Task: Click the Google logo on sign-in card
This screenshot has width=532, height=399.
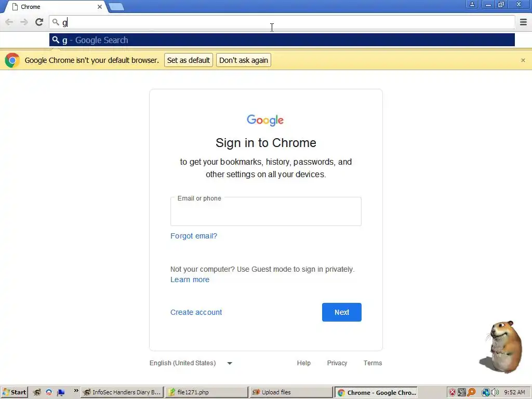Action: (265, 120)
